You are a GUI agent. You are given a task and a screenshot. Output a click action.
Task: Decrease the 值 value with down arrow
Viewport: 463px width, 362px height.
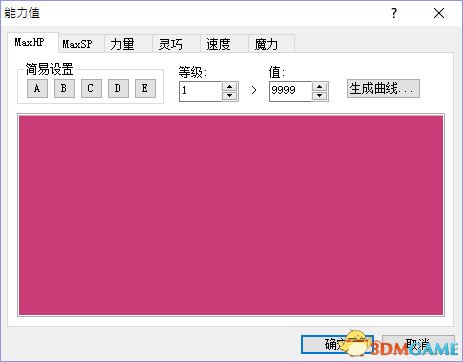(320, 96)
